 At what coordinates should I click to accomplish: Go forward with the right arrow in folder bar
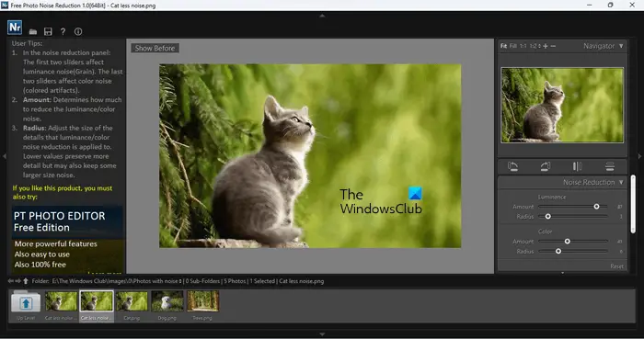click(x=17, y=281)
